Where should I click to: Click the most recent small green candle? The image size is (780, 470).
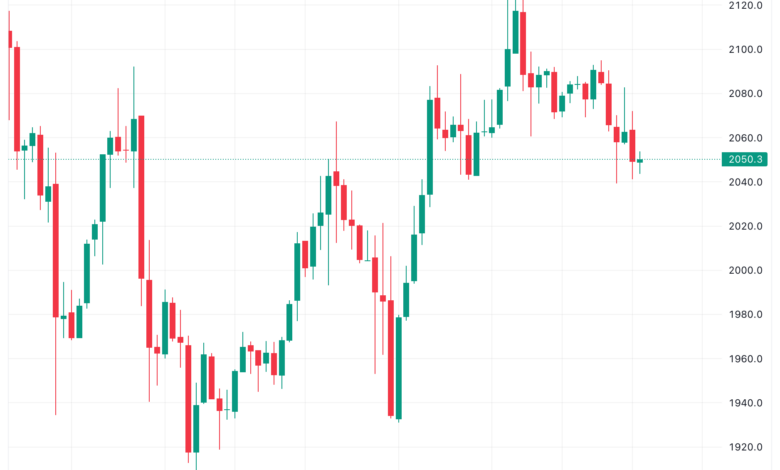tap(640, 161)
